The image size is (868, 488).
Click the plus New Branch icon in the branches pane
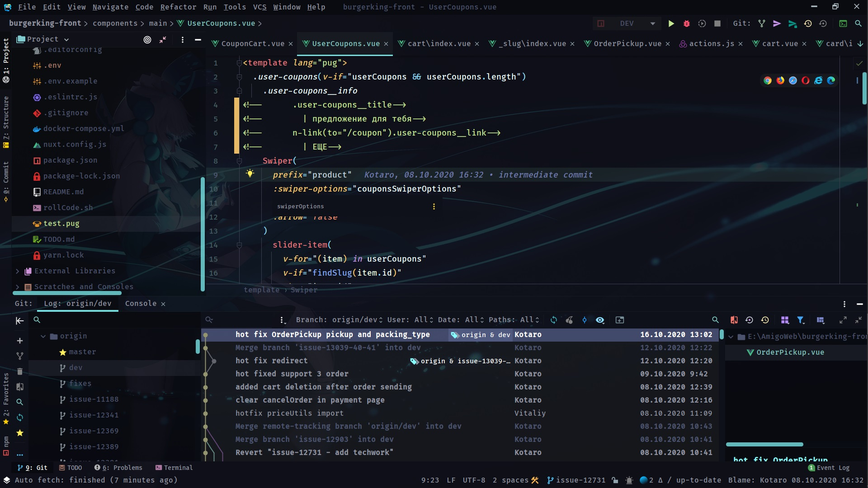(20, 341)
